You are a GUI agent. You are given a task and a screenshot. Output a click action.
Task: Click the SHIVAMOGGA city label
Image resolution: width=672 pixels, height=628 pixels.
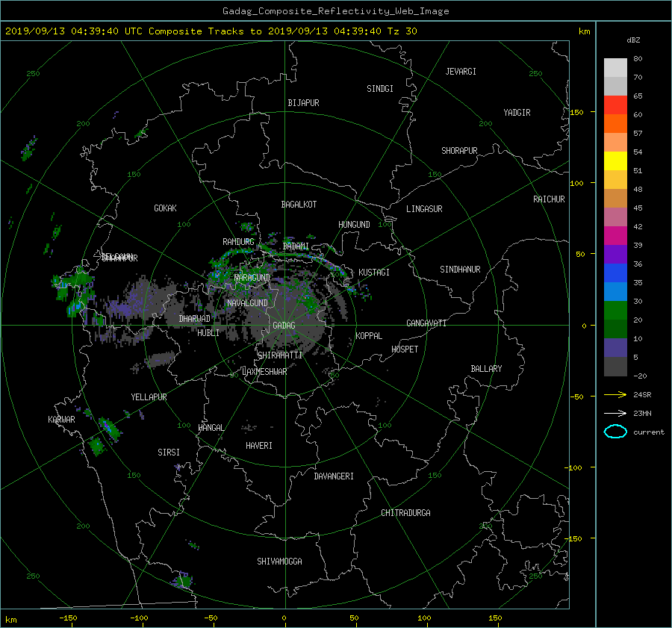[279, 562]
